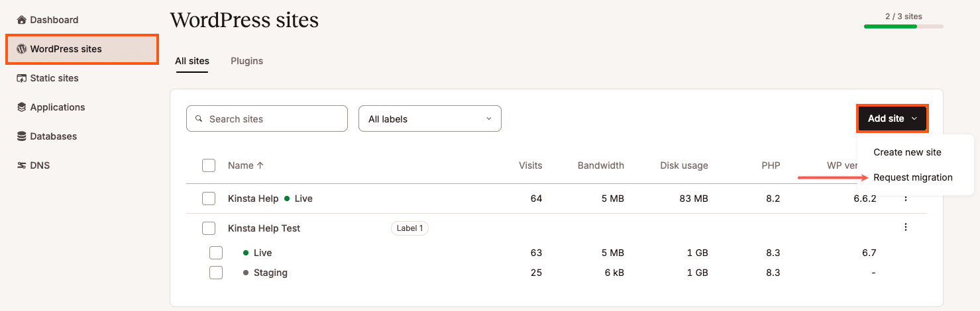Choose Request migration from the menu
This screenshot has width=980, height=311.
[x=912, y=177]
